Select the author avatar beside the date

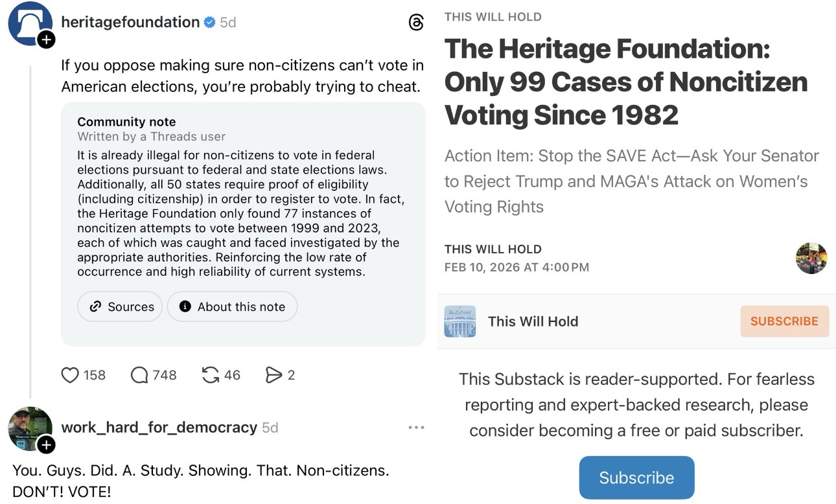811,258
